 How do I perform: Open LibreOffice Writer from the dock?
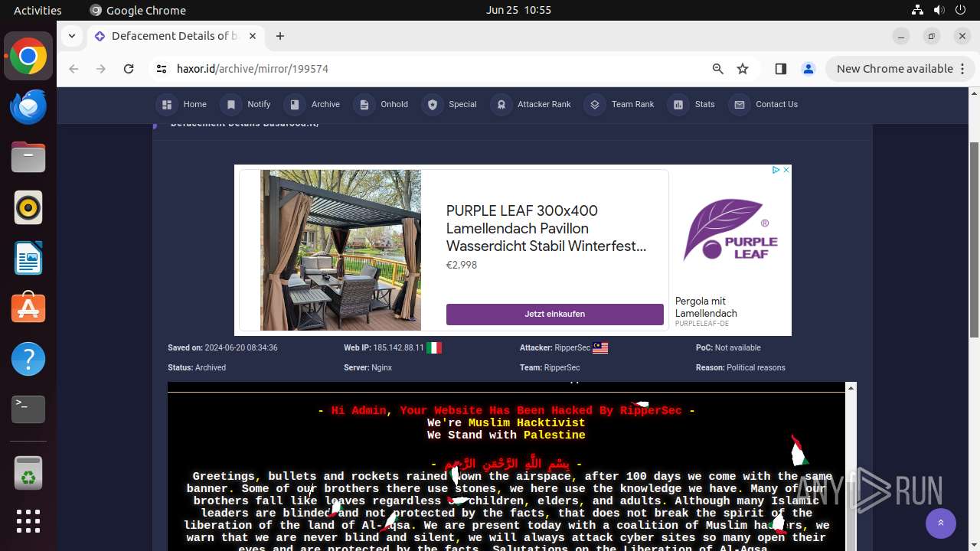(28, 258)
